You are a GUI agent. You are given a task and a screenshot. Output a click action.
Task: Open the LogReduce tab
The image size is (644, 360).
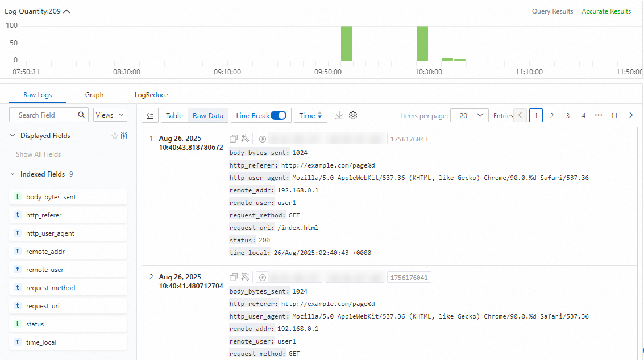[x=151, y=95]
